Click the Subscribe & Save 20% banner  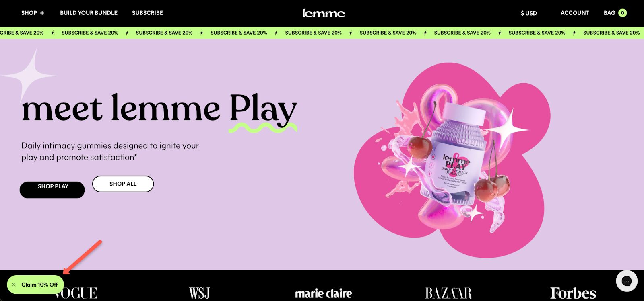[x=313, y=33]
